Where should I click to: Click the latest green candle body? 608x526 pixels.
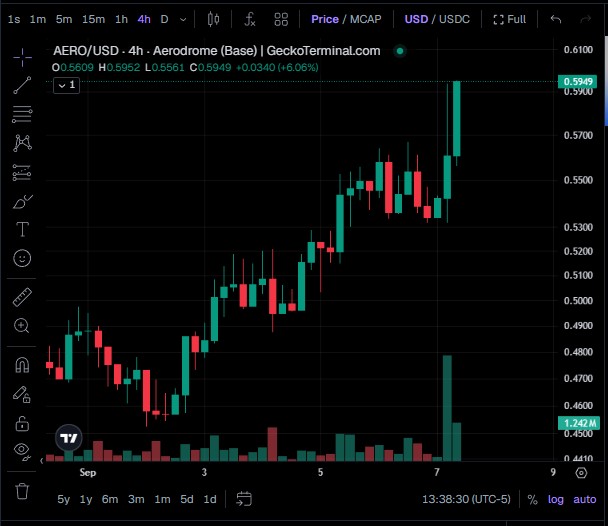(457, 119)
